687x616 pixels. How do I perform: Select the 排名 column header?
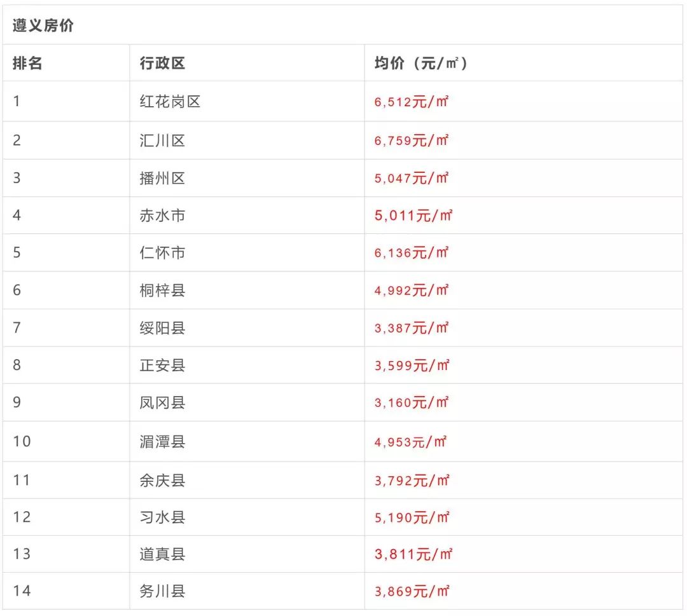27,63
